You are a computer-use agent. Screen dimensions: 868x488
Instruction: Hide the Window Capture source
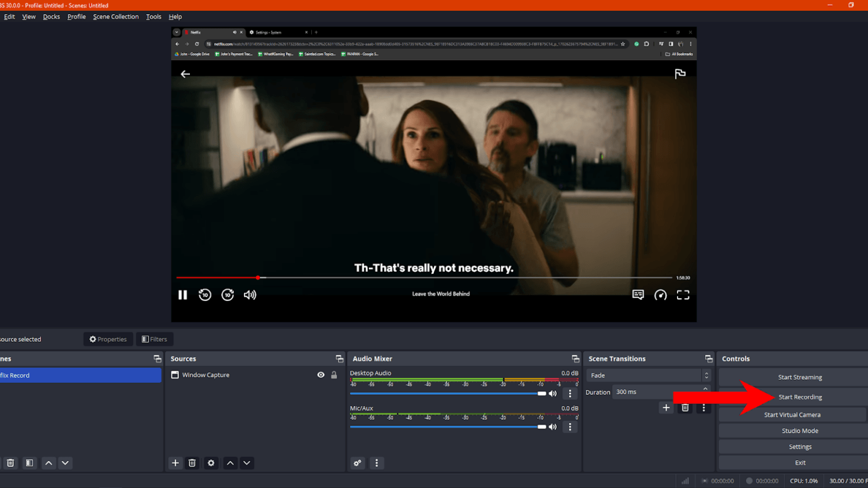tap(320, 374)
